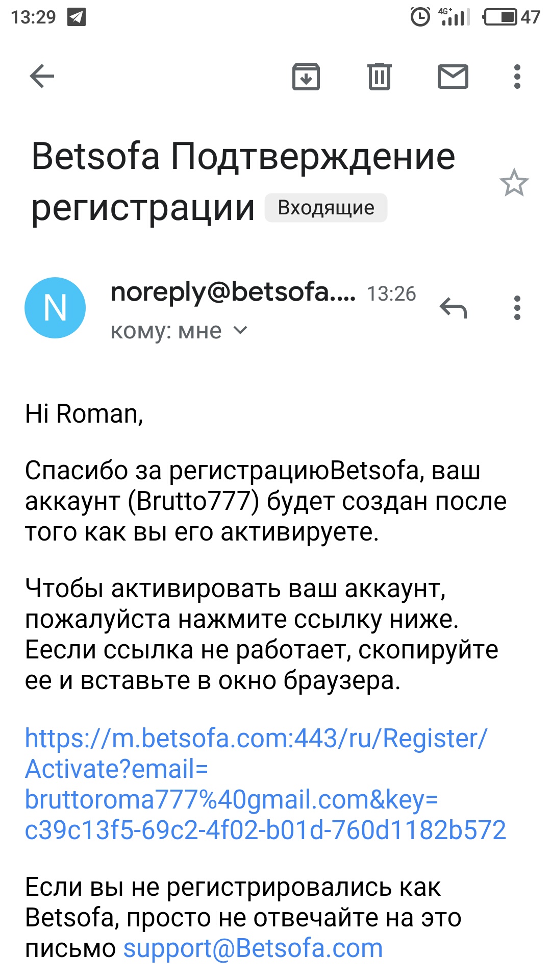Delete the email with trash icon
551x980 pixels.
pos(380,77)
